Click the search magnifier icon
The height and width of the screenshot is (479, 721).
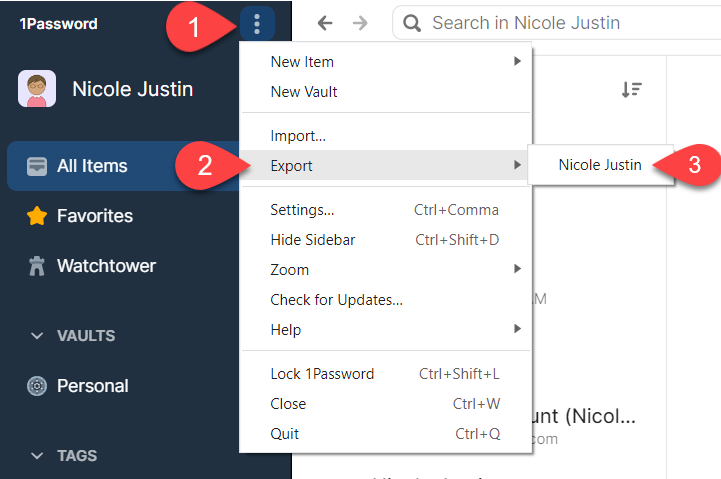[x=412, y=23]
